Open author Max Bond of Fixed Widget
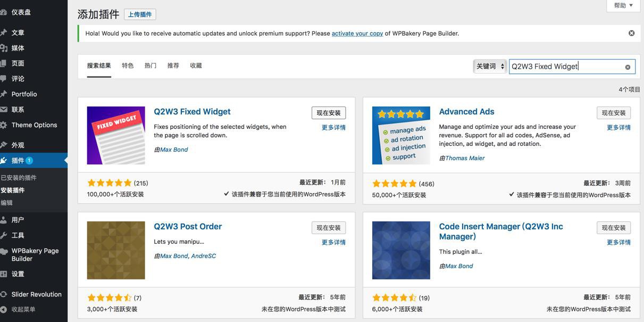This screenshot has width=644, height=322. click(x=174, y=150)
